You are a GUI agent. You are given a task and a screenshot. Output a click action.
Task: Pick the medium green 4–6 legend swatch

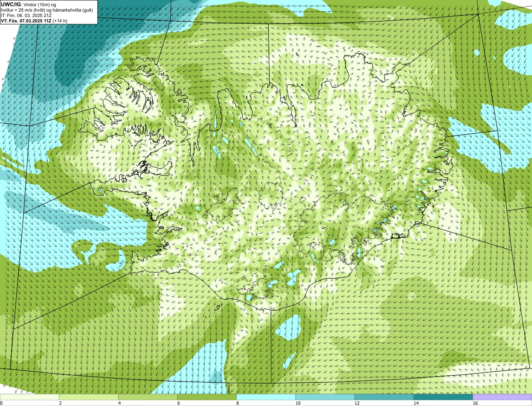pos(148,397)
